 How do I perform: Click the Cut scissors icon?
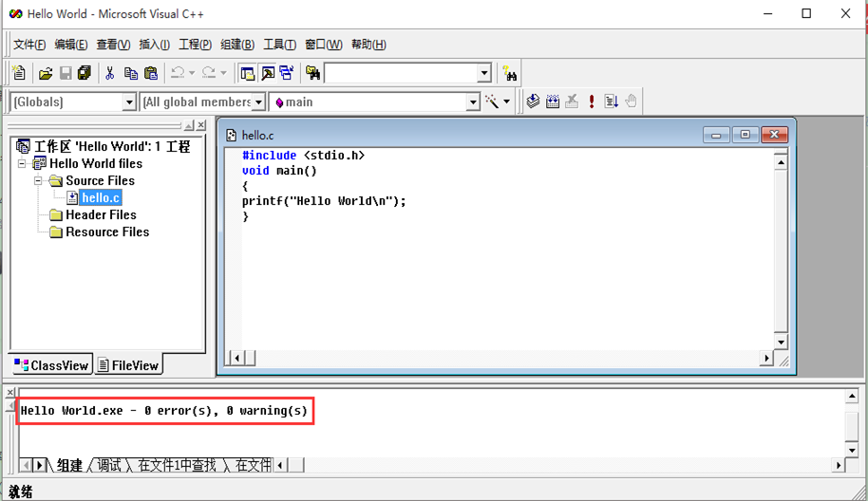pyautogui.click(x=109, y=73)
